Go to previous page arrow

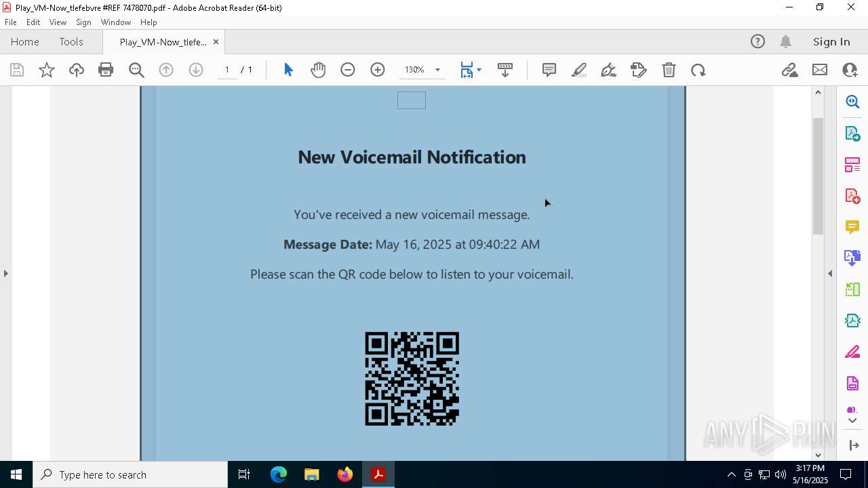166,70
